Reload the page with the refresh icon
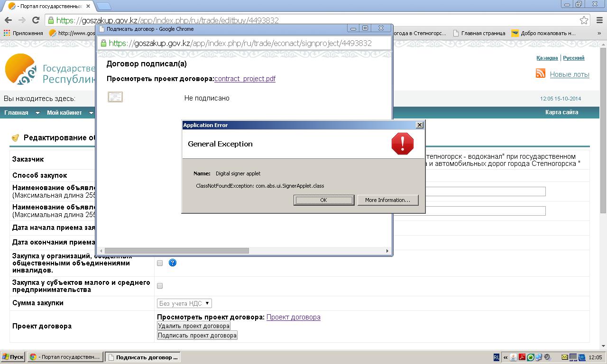The height and width of the screenshot is (364, 607). click(x=36, y=20)
